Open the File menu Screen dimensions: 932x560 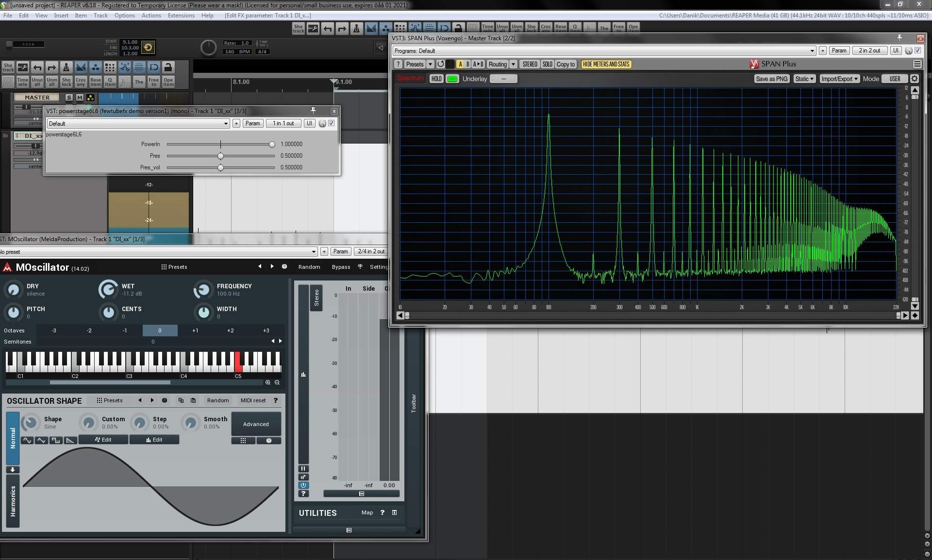click(8, 16)
